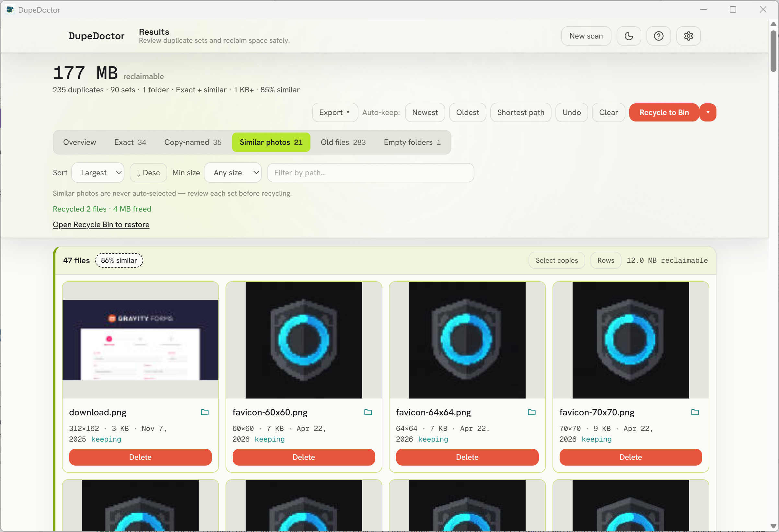Screen dimensions: 779x532
Task: Maximize the DupeDoctor window
Action: (x=733, y=10)
